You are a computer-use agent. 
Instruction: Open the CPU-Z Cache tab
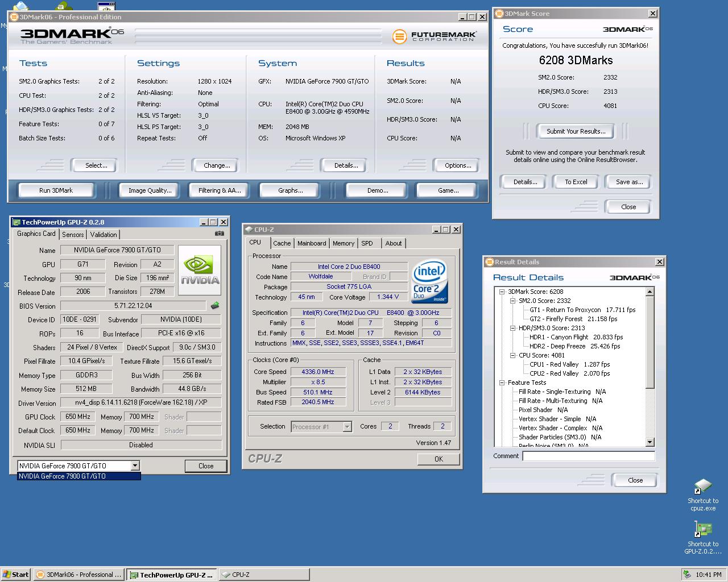click(x=282, y=243)
